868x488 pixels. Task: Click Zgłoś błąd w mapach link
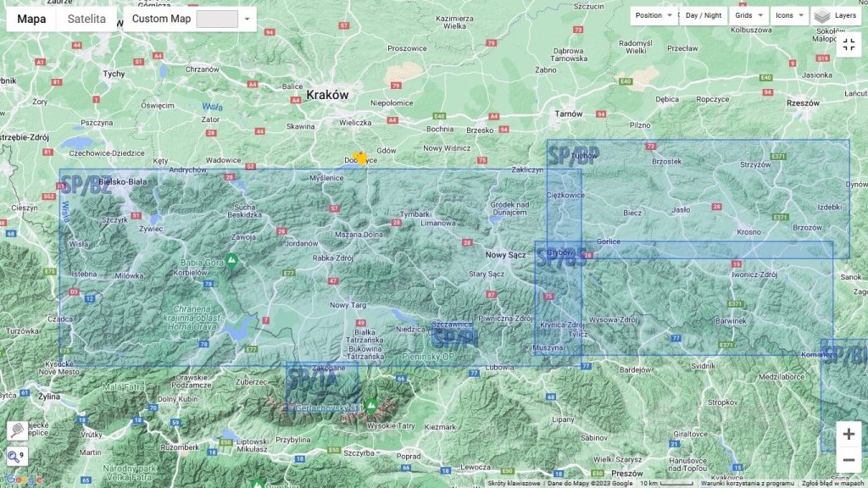tap(834, 484)
